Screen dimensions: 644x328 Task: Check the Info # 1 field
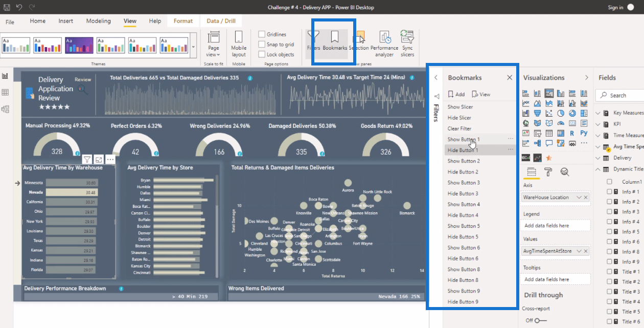click(609, 191)
